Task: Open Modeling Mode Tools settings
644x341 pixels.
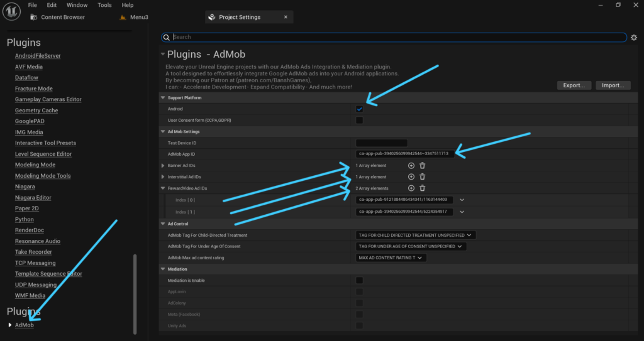Action: click(43, 176)
